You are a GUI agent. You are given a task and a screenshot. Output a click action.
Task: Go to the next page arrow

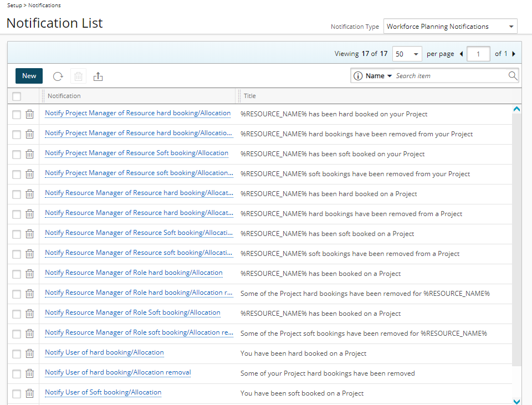coord(514,54)
